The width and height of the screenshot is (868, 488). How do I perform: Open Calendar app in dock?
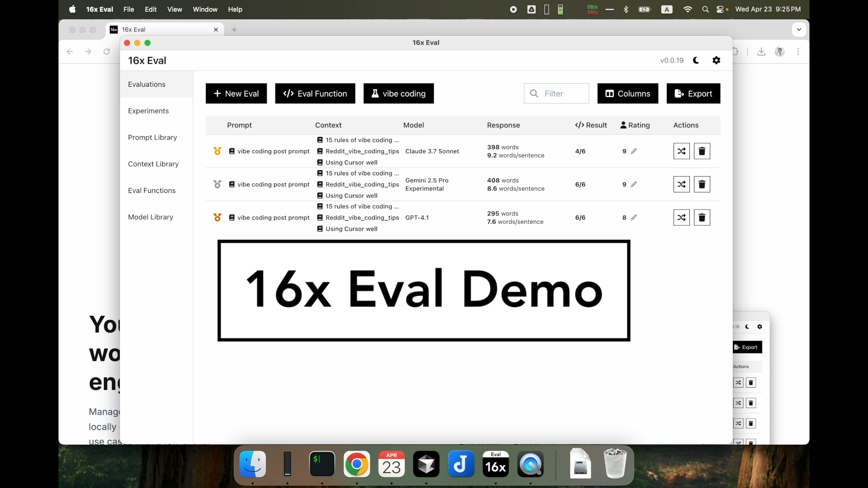pyautogui.click(x=392, y=464)
